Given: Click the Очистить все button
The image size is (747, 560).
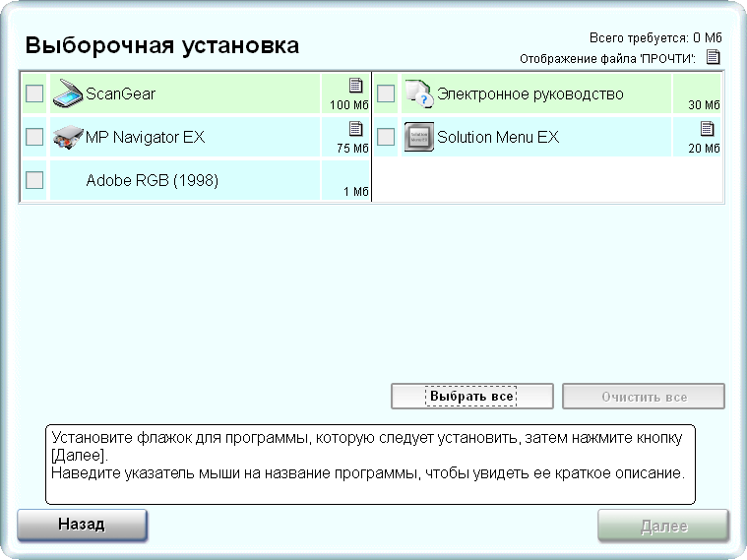Looking at the screenshot, I should click(x=644, y=396).
